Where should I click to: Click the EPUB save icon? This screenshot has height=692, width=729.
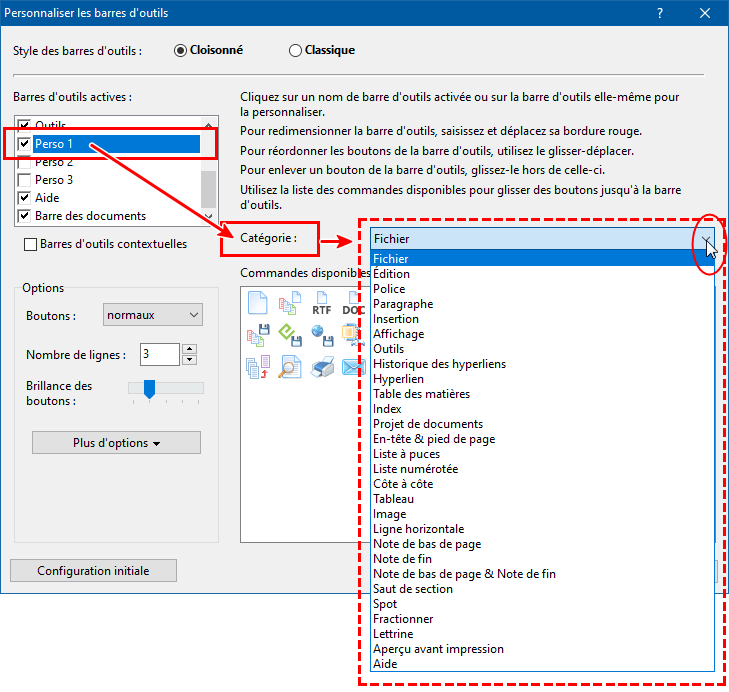coord(289,334)
